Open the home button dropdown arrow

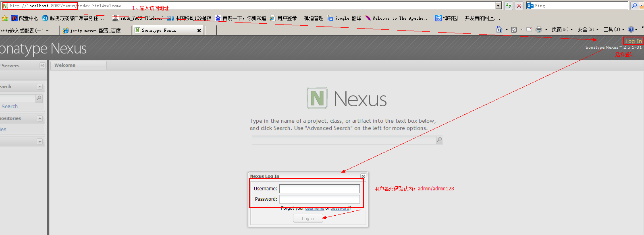click(507, 29)
